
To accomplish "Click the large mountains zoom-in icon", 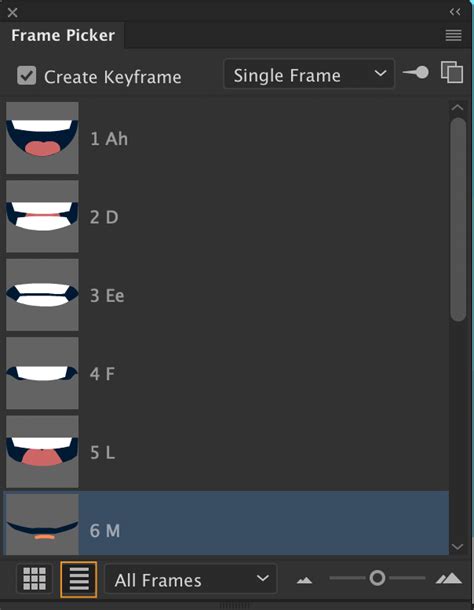I will coord(449,578).
